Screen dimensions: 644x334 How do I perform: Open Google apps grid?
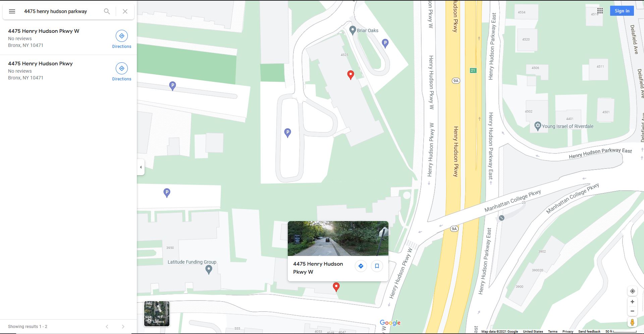[600, 11]
